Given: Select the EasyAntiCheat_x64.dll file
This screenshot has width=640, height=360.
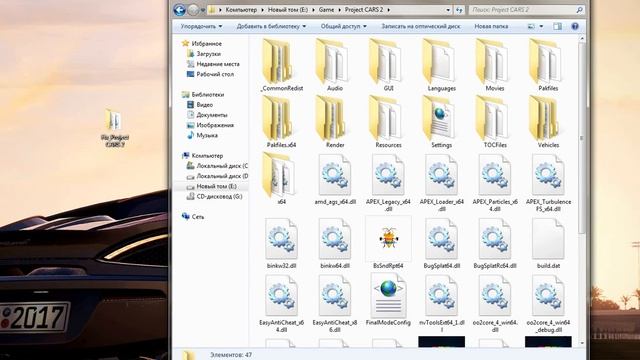Looking at the screenshot, I should pos(282,303).
